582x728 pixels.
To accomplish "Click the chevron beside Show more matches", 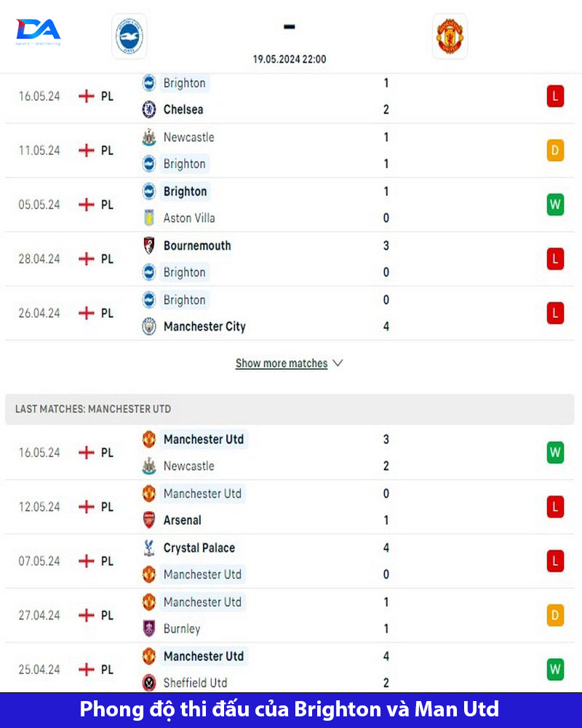I will pyautogui.click(x=338, y=363).
